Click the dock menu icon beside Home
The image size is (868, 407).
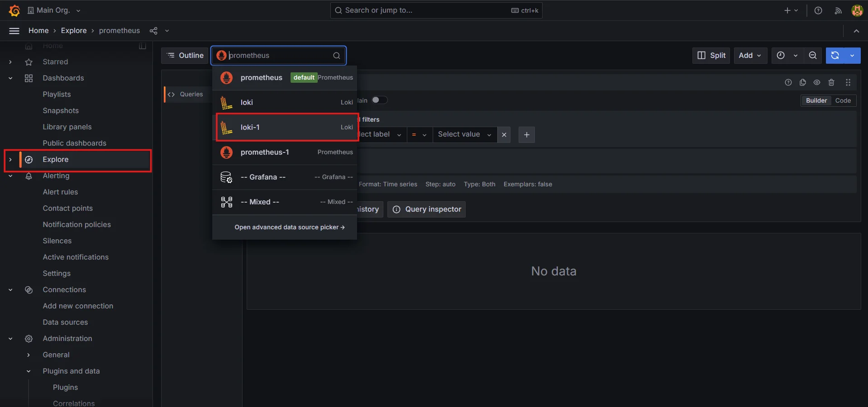pyautogui.click(x=143, y=46)
